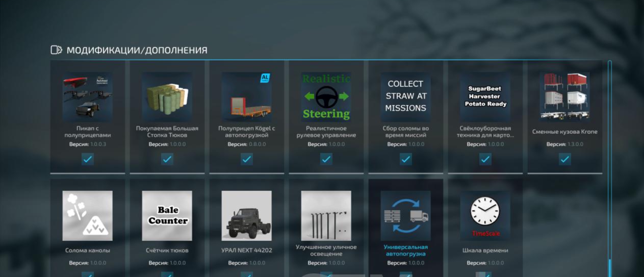
Task: Select the SugarBeet Harvester Potato Ready icon
Action: tap(485, 97)
